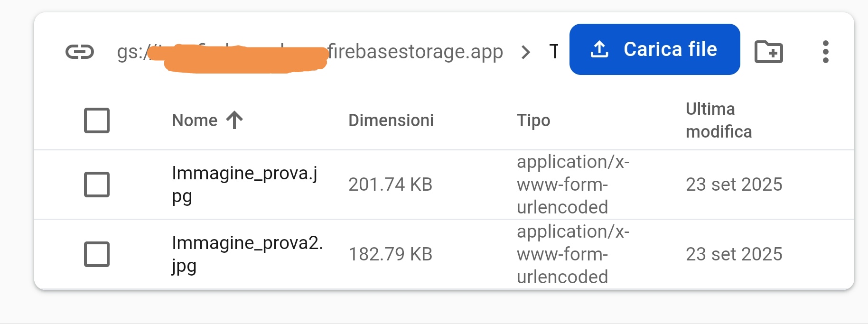Open the gs:// bucket root breadcrumb
The width and height of the screenshot is (868, 324).
[309, 52]
